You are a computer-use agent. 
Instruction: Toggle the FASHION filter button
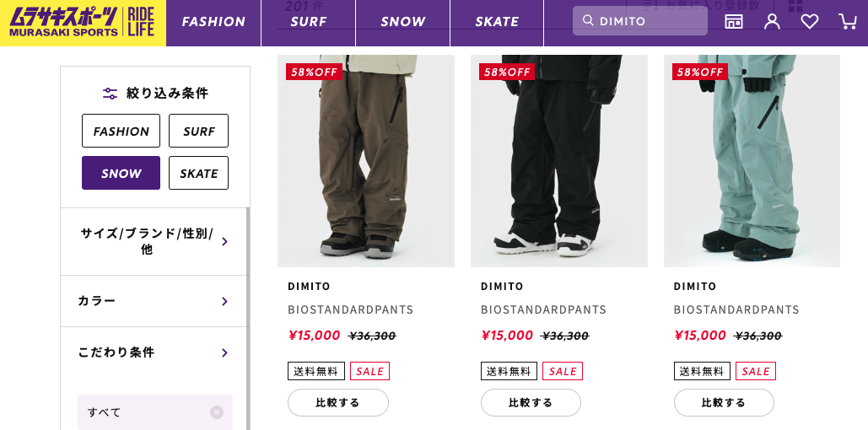tap(121, 131)
